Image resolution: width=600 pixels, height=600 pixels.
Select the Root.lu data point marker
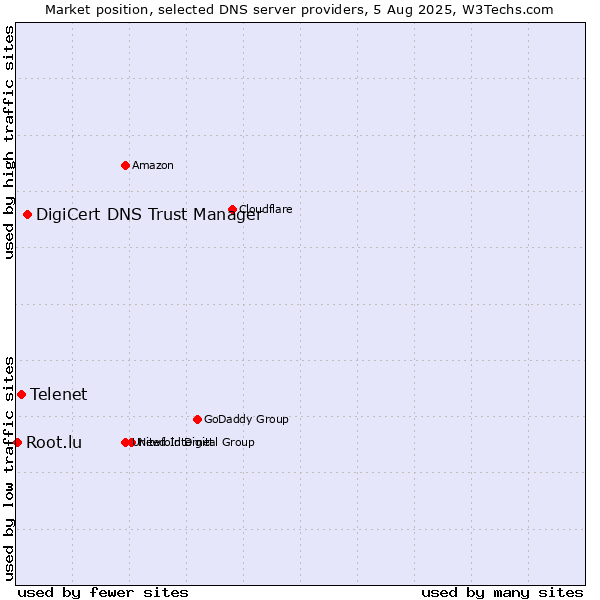click(17, 442)
